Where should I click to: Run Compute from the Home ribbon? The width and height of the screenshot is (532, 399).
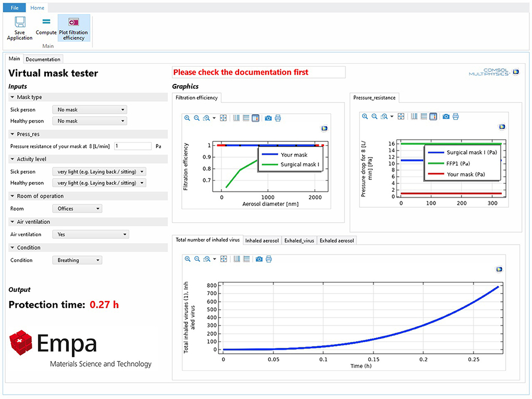[46, 26]
